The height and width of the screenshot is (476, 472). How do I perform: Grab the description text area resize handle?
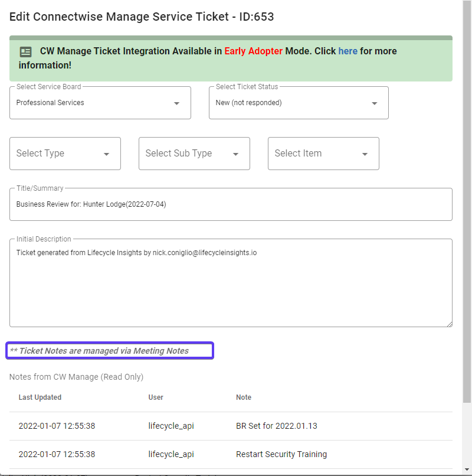coord(450,324)
